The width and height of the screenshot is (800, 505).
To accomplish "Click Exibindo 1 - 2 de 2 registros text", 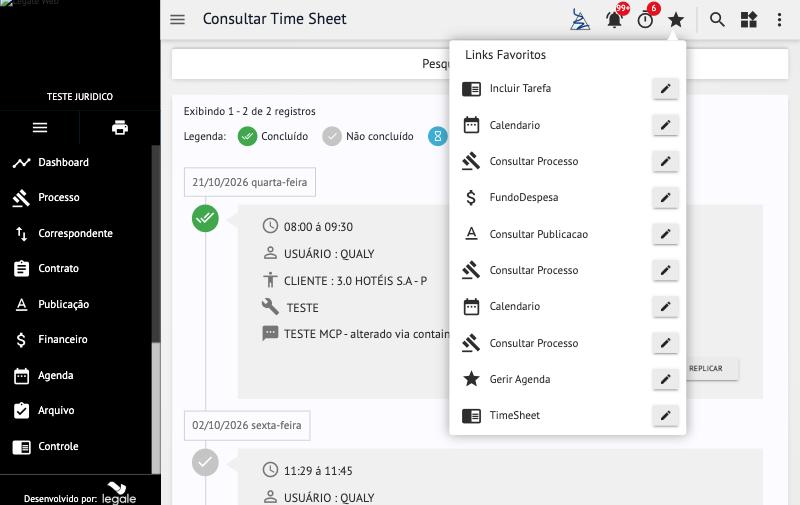I will pyautogui.click(x=249, y=111).
